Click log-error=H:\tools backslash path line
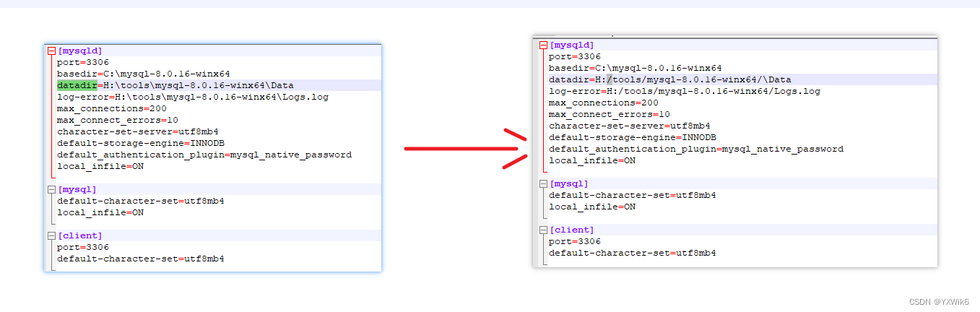 [193, 97]
